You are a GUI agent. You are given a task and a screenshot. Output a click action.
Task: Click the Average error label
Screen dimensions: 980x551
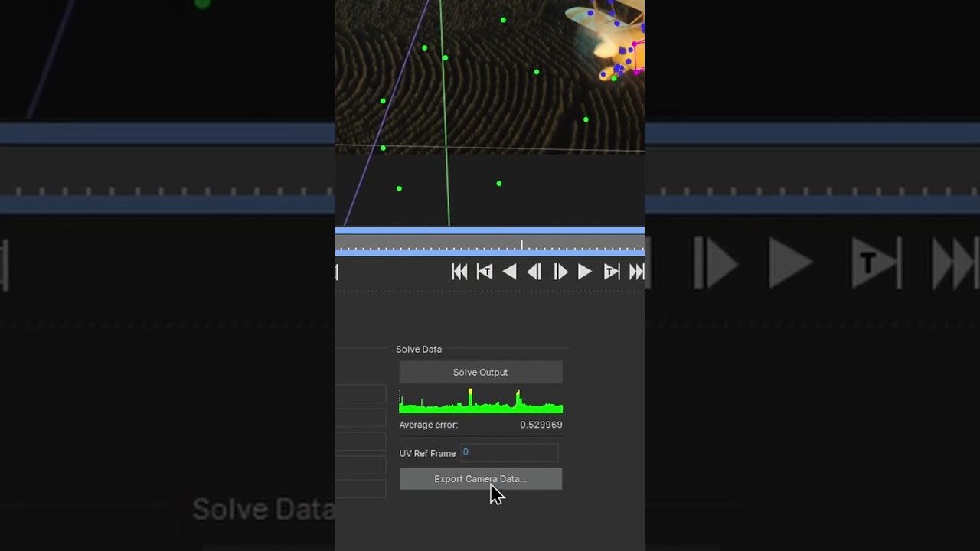[429, 425]
